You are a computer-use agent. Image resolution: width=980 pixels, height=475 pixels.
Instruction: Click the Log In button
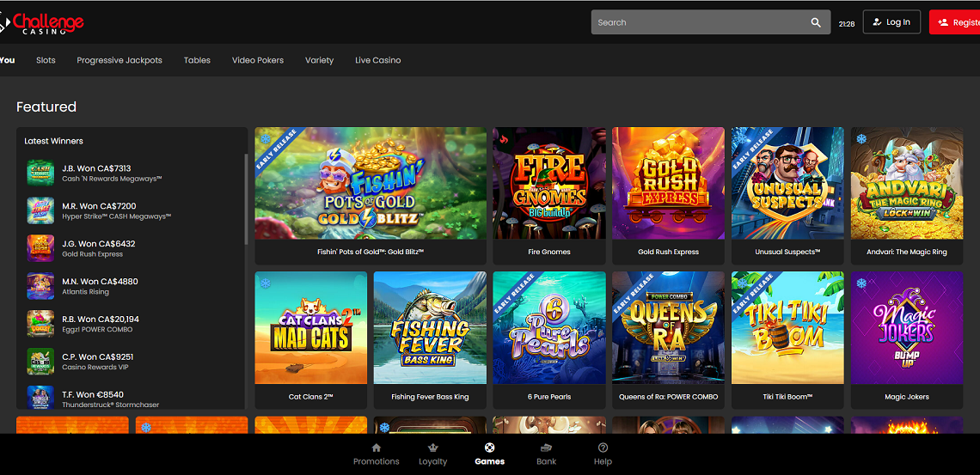pos(891,21)
